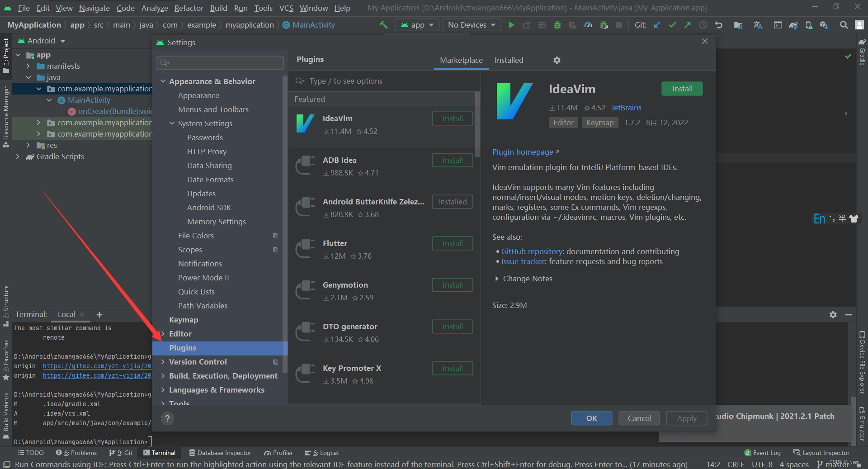Expand Build, Execution, Deployment category

click(163, 376)
